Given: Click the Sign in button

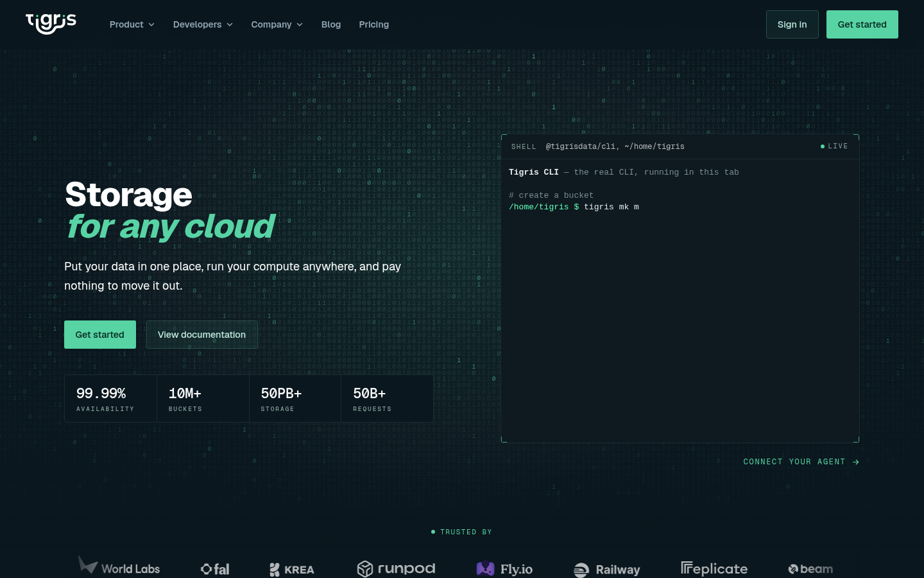Looking at the screenshot, I should [792, 24].
